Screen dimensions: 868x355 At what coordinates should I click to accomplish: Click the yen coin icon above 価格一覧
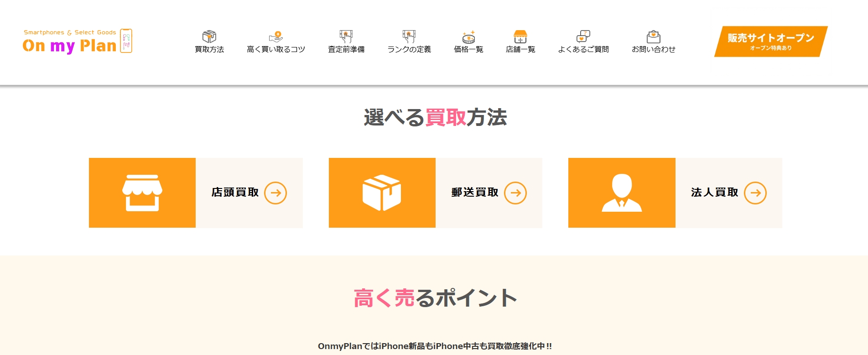(x=468, y=37)
